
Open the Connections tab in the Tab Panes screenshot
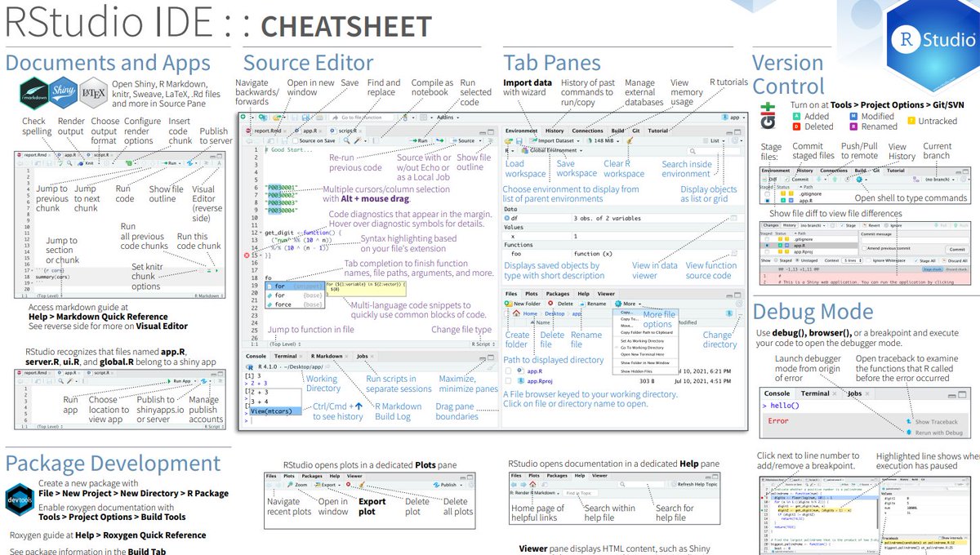coord(587,131)
